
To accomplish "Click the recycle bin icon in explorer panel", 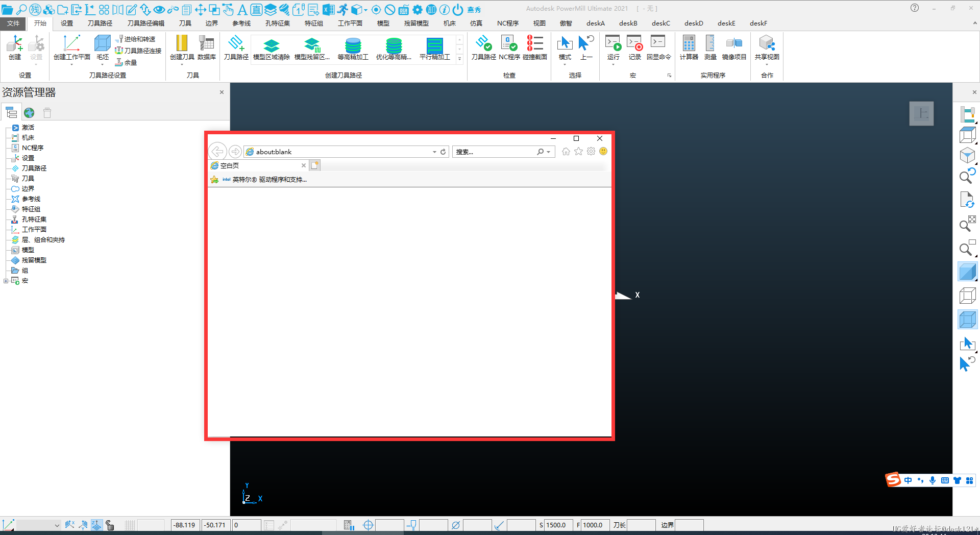I will click(47, 113).
